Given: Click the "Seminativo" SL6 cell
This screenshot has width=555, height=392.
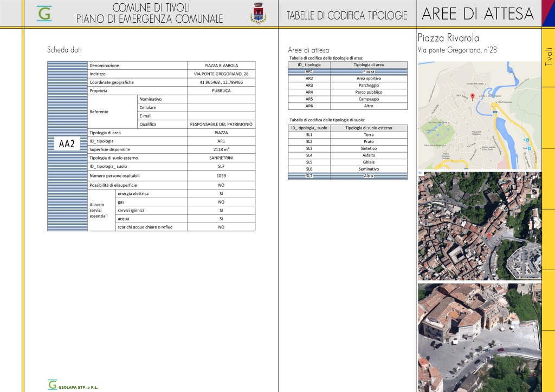Looking at the screenshot, I should (x=369, y=169).
